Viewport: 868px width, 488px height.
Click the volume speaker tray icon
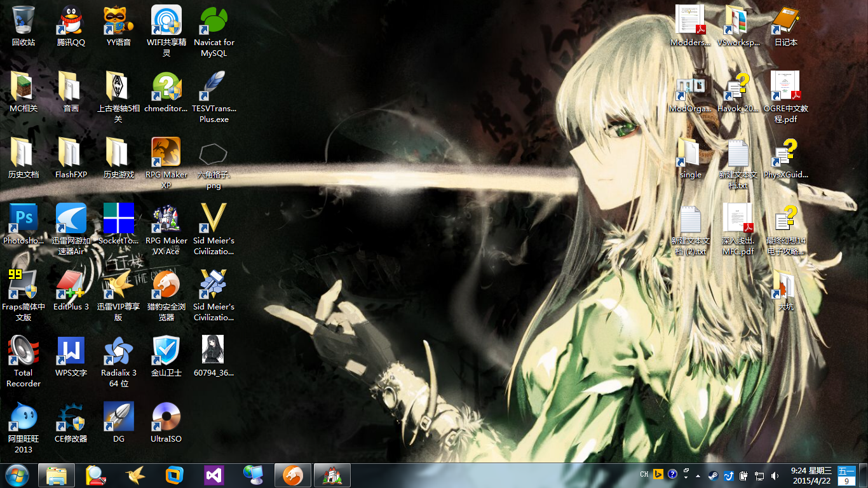(775, 475)
